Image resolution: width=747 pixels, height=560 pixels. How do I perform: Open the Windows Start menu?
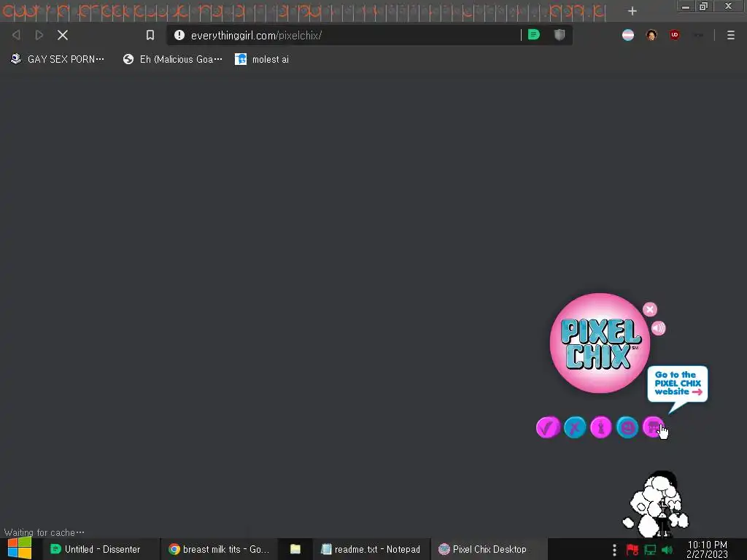tap(19, 548)
